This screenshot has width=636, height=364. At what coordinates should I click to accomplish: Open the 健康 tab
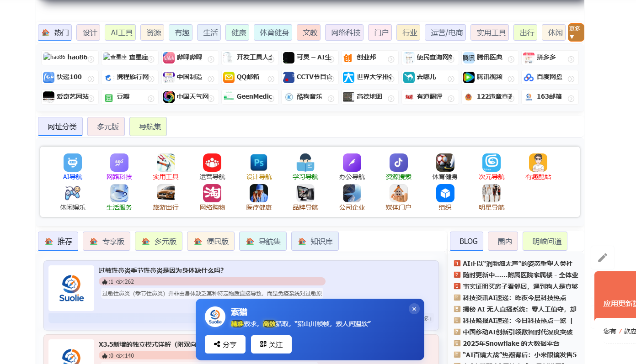pos(237,32)
